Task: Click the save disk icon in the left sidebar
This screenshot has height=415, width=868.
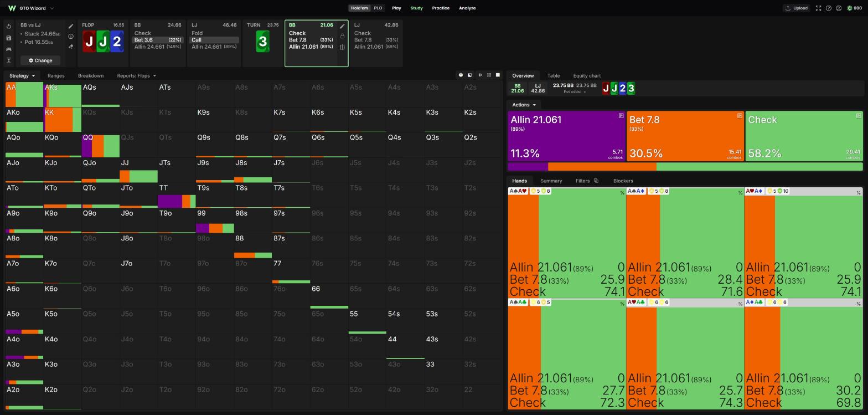Action: click(x=9, y=38)
